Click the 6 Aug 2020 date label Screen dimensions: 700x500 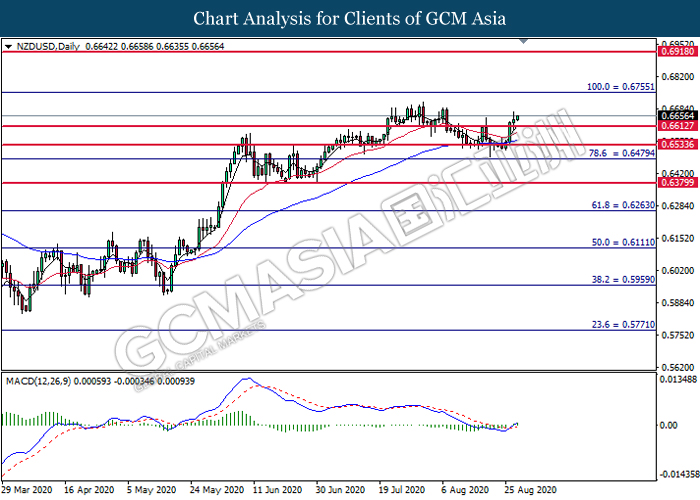point(465,490)
